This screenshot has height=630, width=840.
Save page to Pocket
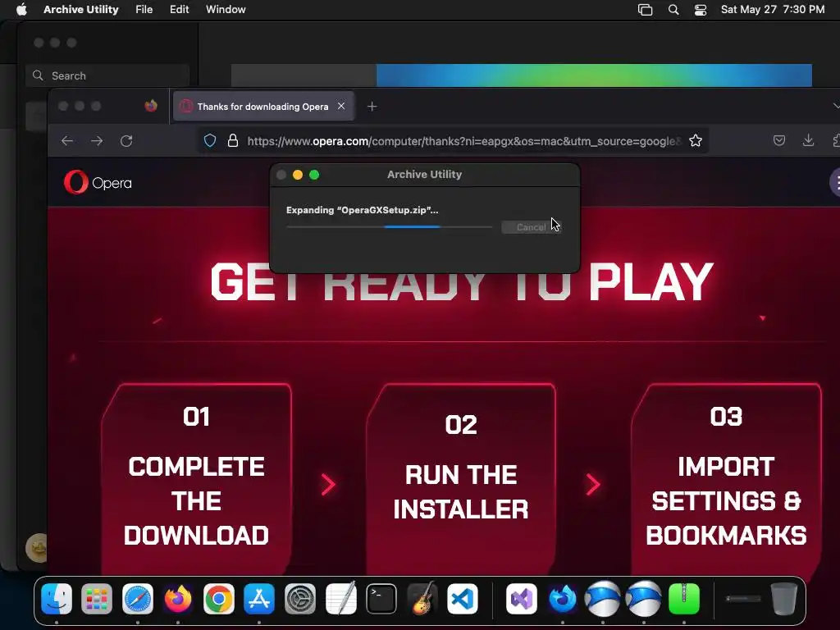[779, 140]
